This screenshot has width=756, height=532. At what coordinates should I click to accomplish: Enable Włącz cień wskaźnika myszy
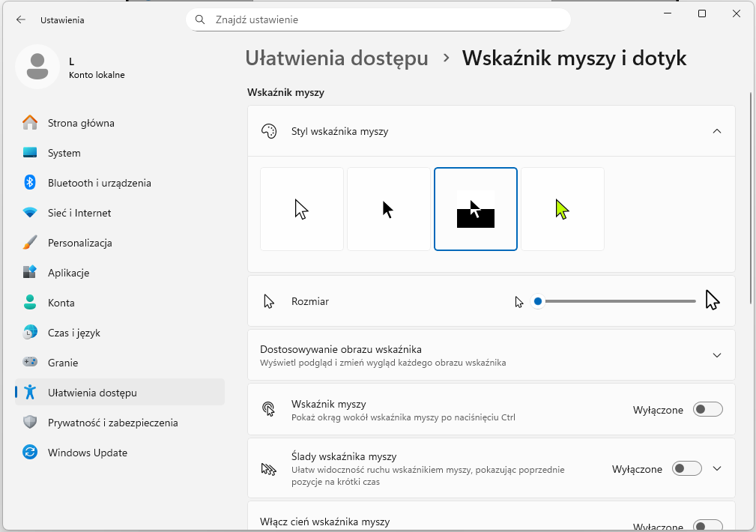click(x=707, y=525)
